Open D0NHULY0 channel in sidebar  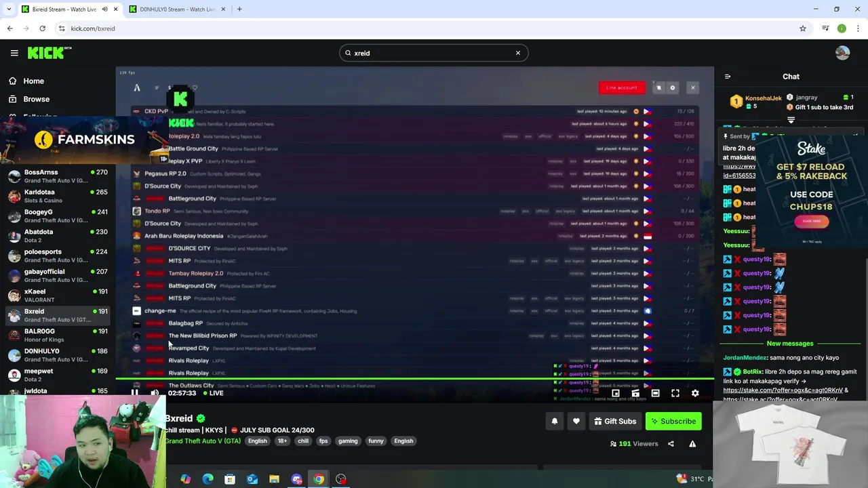point(58,355)
